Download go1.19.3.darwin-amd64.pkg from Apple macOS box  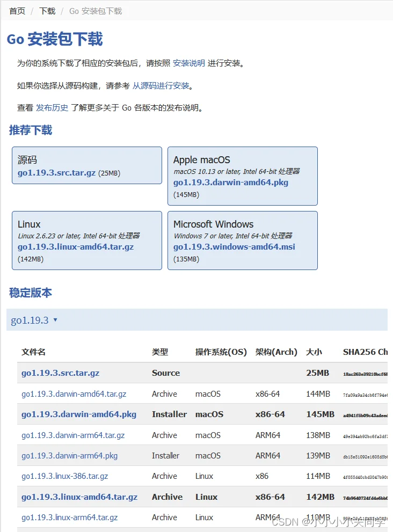pos(231,182)
